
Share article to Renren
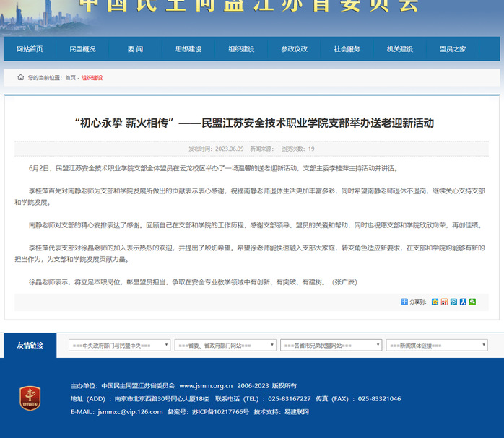tap(463, 302)
